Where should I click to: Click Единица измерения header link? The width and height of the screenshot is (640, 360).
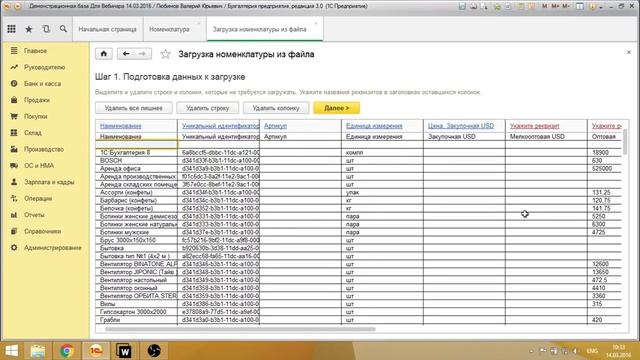[374, 126]
